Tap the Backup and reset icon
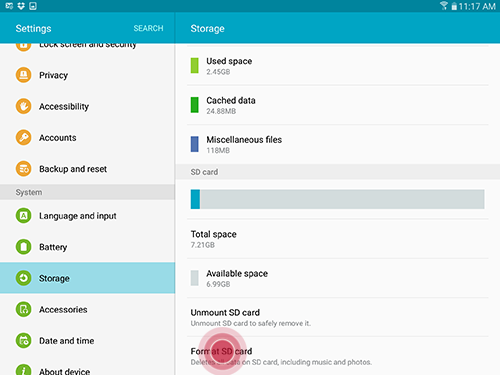 pos(23,169)
